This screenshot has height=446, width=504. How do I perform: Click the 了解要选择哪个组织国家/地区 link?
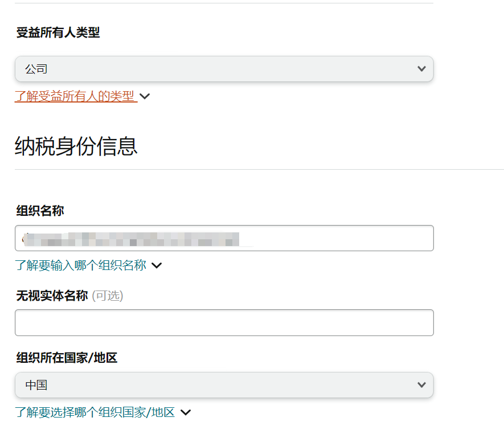point(95,412)
